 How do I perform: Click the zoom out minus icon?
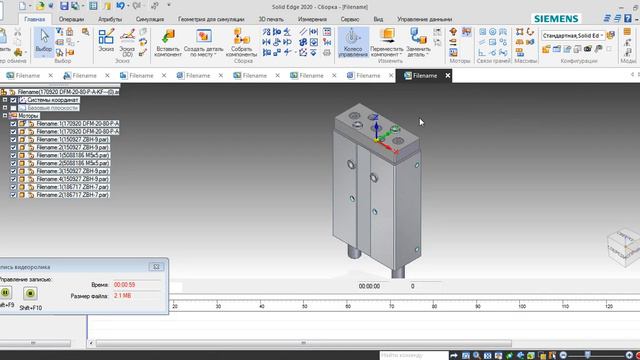coord(563,355)
